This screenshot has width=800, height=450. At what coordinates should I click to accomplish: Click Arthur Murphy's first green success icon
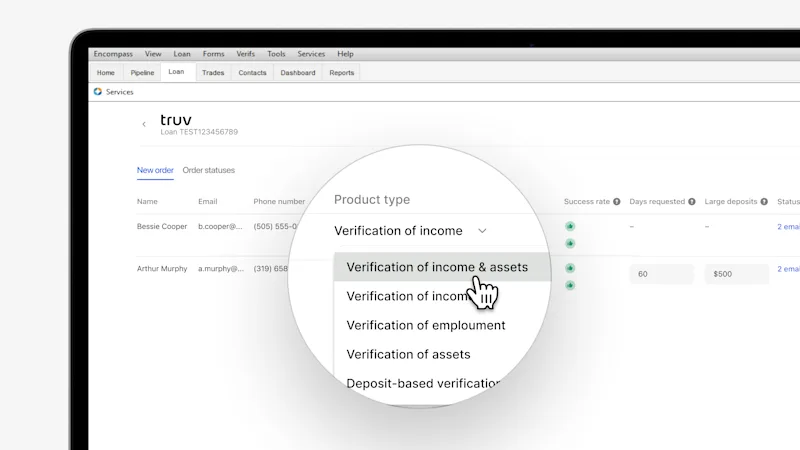[x=570, y=268]
